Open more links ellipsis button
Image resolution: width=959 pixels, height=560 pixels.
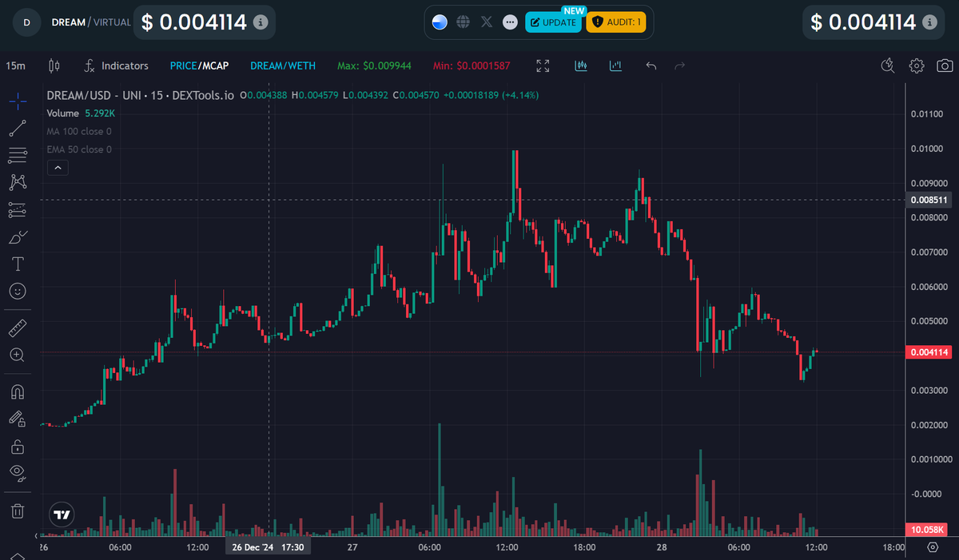[x=510, y=22]
